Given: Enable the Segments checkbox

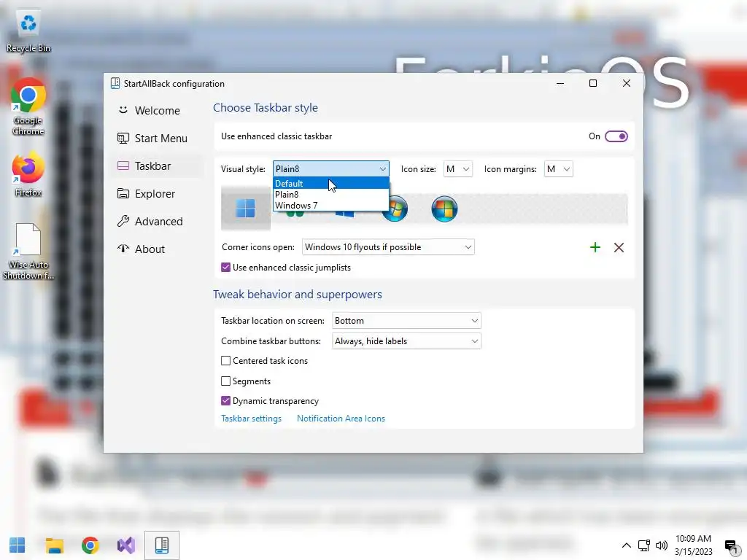Looking at the screenshot, I should [x=226, y=381].
